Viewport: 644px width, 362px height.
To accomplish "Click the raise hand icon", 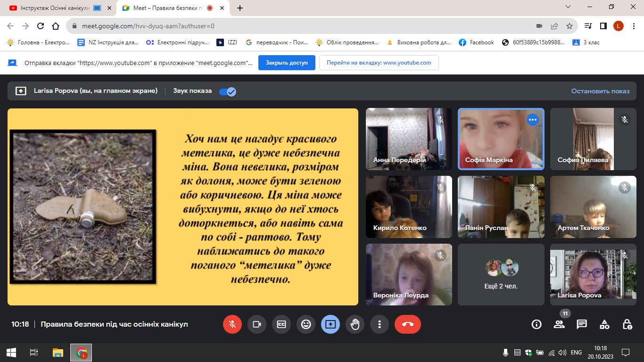I will click(355, 324).
